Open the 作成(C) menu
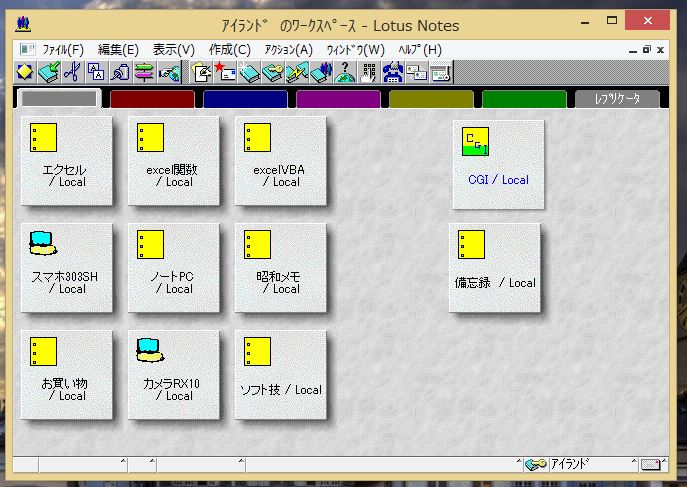This screenshot has height=487, width=687. click(x=230, y=49)
